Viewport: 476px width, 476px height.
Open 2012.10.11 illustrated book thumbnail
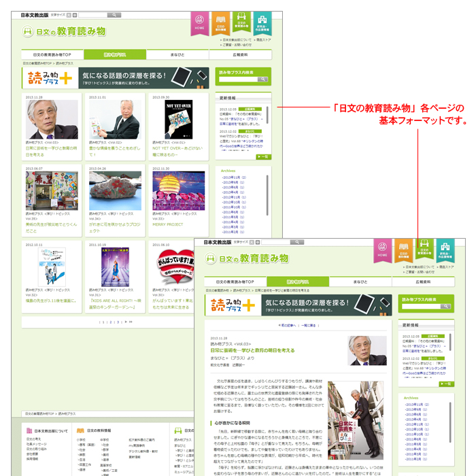click(x=52, y=267)
